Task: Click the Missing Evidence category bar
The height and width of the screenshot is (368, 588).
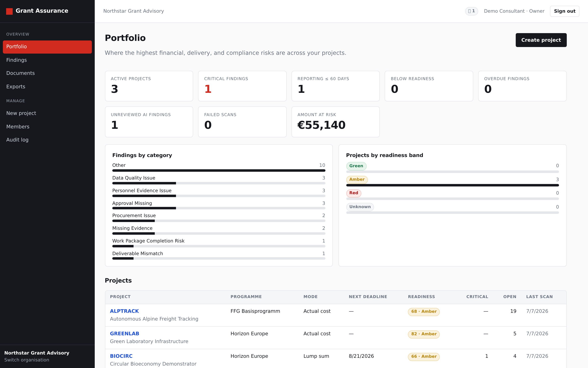Action: [x=219, y=234]
